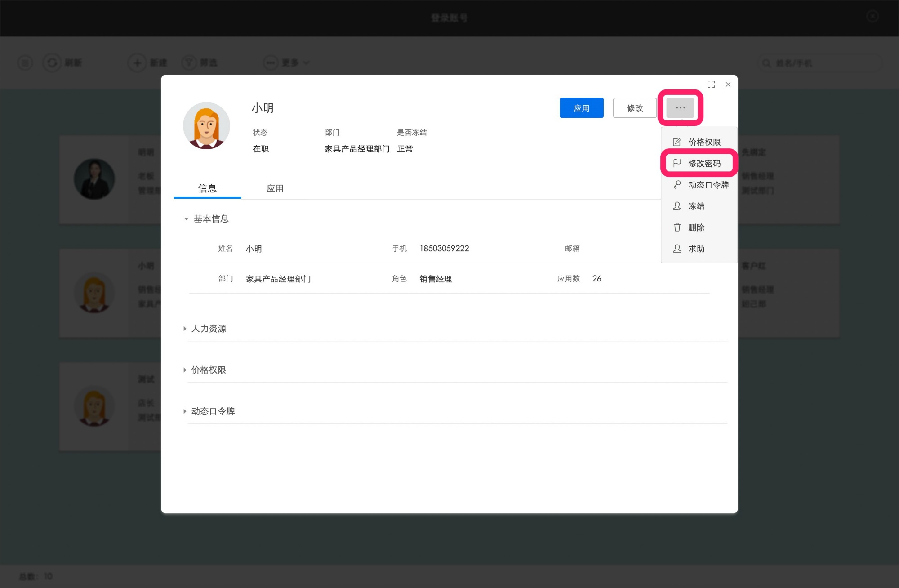Click the 家具产品经理部门 value in 基本信息

[278, 279]
